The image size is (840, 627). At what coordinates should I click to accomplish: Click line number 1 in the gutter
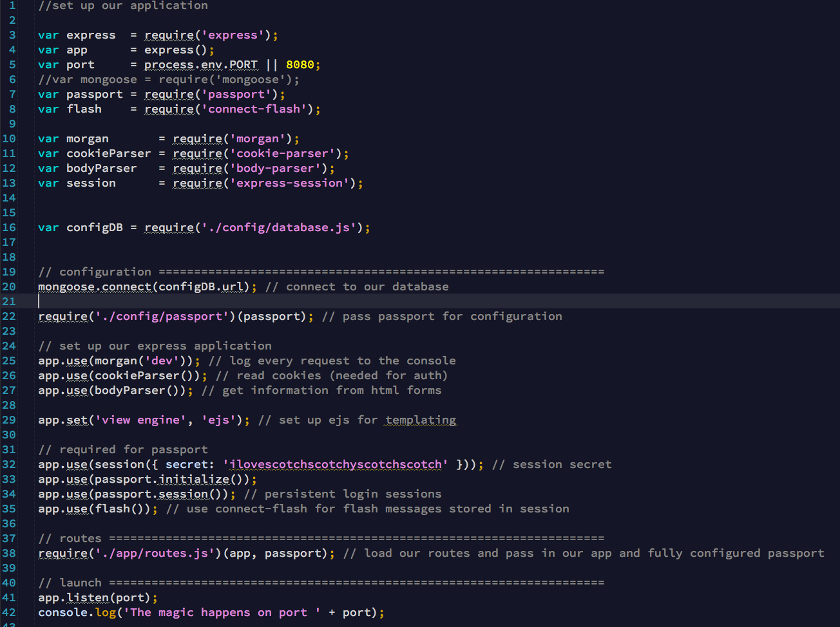12,5
